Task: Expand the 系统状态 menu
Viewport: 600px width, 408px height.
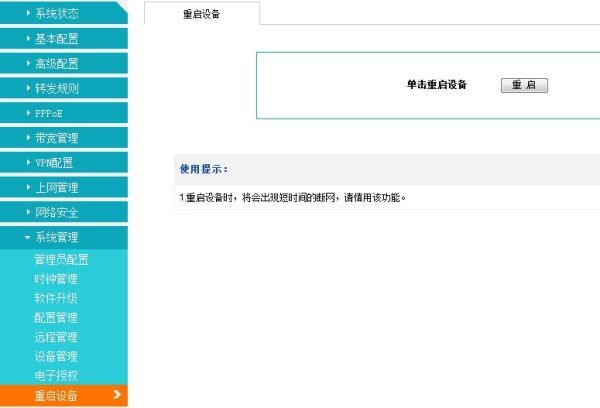Action: (64, 13)
